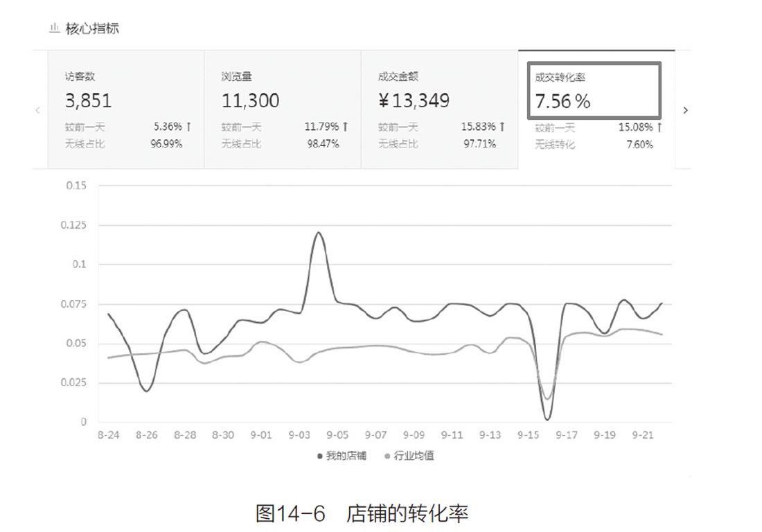Click the left arrow to scroll metrics back

(37, 110)
